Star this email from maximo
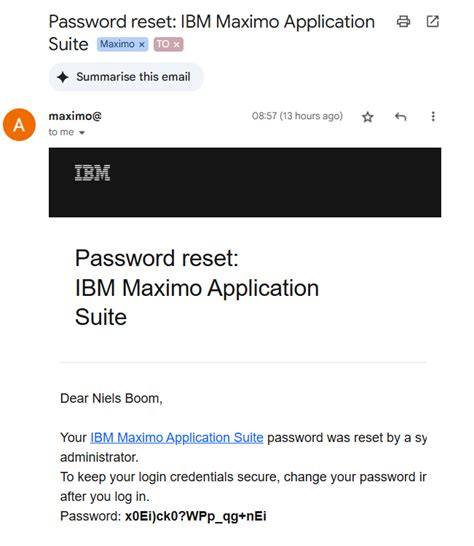474x546 pixels. tap(367, 117)
